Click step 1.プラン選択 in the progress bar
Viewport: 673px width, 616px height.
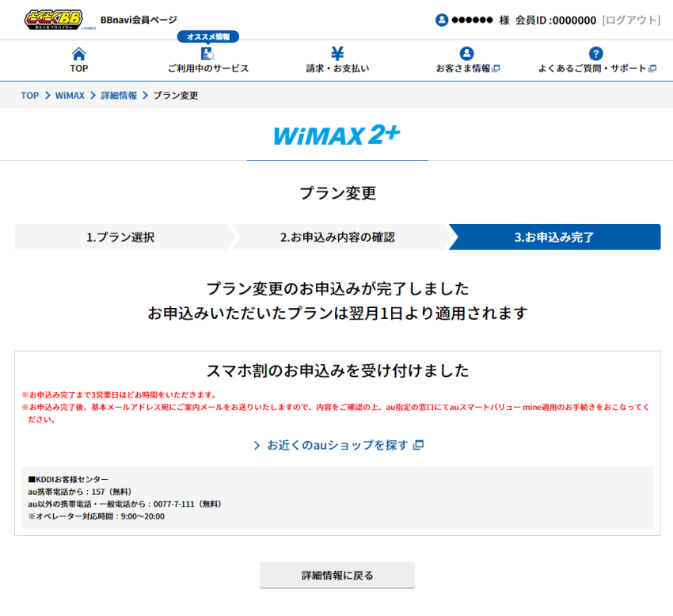(x=119, y=237)
